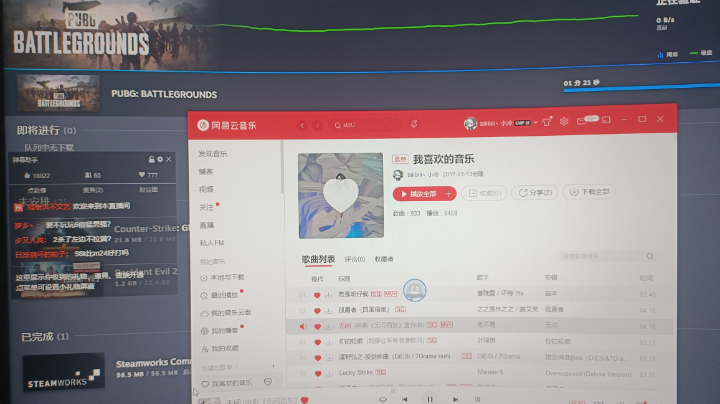The image size is (720, 404).
Task: Switch to 歌曲列表 tab
Action: 318,259
